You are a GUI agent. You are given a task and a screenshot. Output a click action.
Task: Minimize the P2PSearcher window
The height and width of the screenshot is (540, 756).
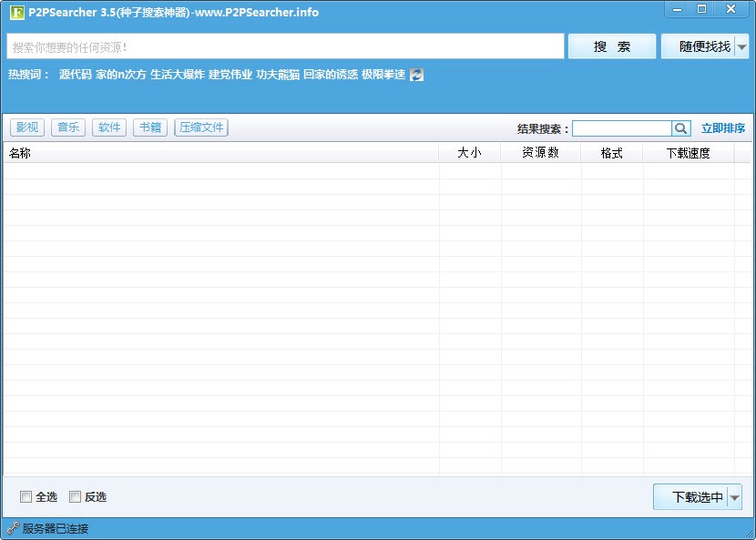[676, 9]
